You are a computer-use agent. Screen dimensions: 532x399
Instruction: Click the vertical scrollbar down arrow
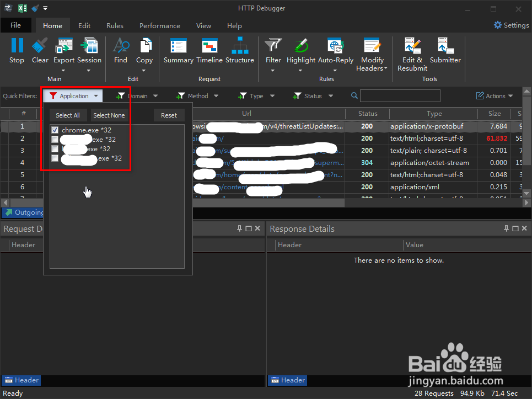coord(526,193)
